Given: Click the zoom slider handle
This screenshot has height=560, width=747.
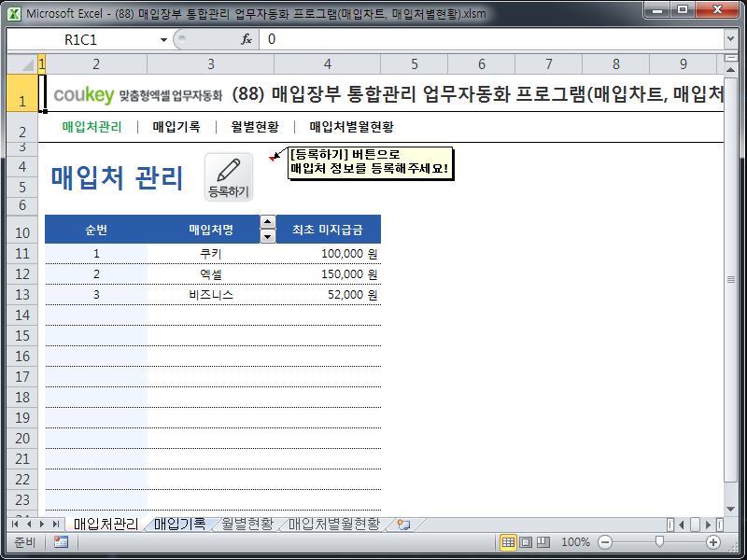Looking at the screenshot, I should [659, 541].
